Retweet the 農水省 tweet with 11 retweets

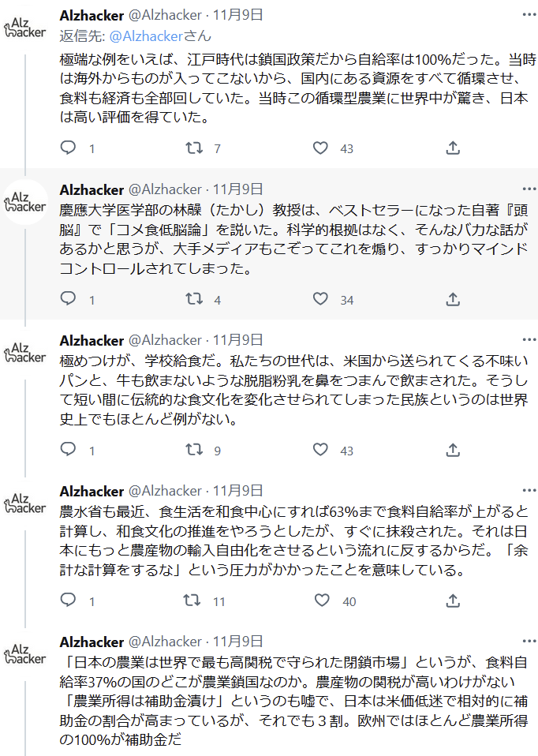(192, 601)
